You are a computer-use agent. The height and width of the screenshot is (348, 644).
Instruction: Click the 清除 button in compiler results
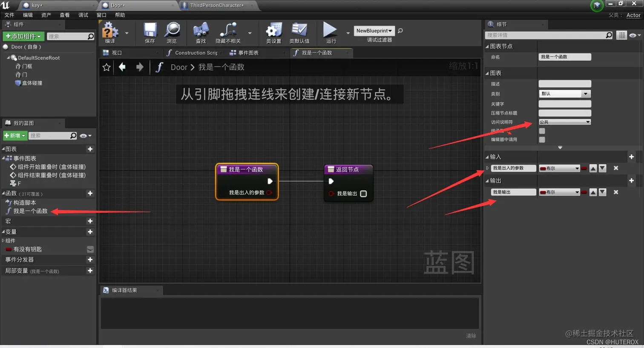pos(471,336)
